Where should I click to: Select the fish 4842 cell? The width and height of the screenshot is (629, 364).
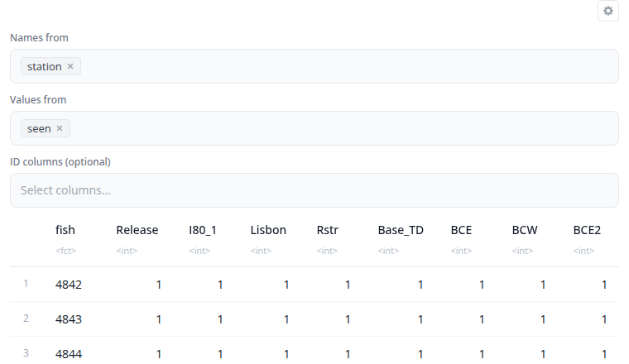click(x=69, y=285)
